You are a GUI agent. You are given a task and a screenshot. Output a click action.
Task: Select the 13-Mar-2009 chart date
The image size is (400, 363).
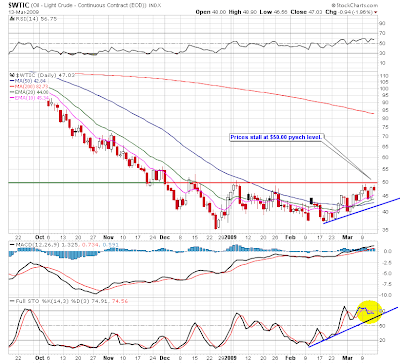point(24,12)
